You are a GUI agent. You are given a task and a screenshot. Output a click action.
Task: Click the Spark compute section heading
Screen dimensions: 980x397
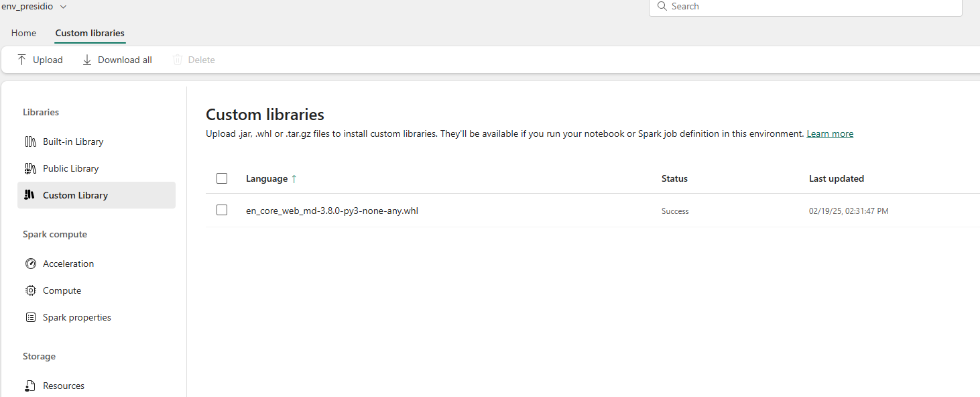coord(55,234)
